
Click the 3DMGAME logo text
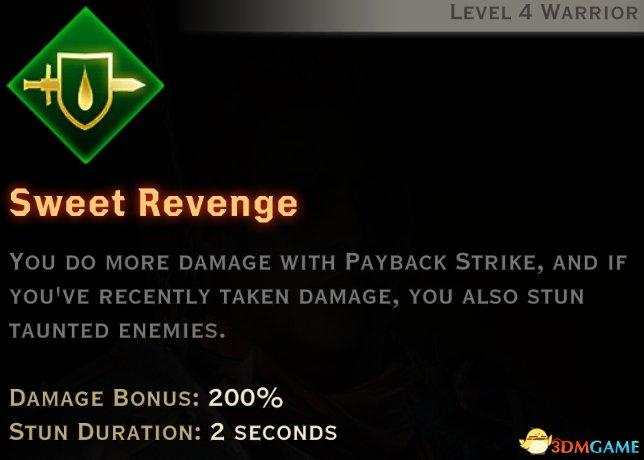pyautogui.click(x=595, y=446)
